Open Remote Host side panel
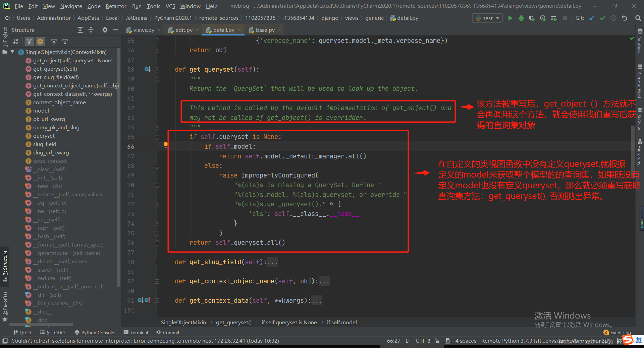This screenshot has width=644, height=348. tap(640, 81)
